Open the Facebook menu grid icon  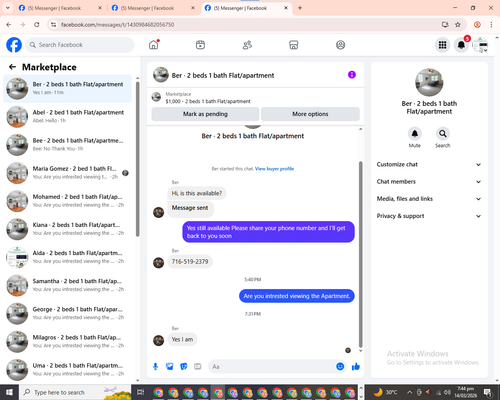coord(442,45)
